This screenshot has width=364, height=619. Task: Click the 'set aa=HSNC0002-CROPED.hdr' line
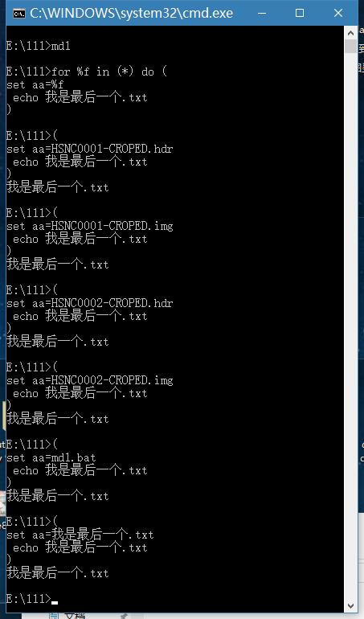(90, 303)
